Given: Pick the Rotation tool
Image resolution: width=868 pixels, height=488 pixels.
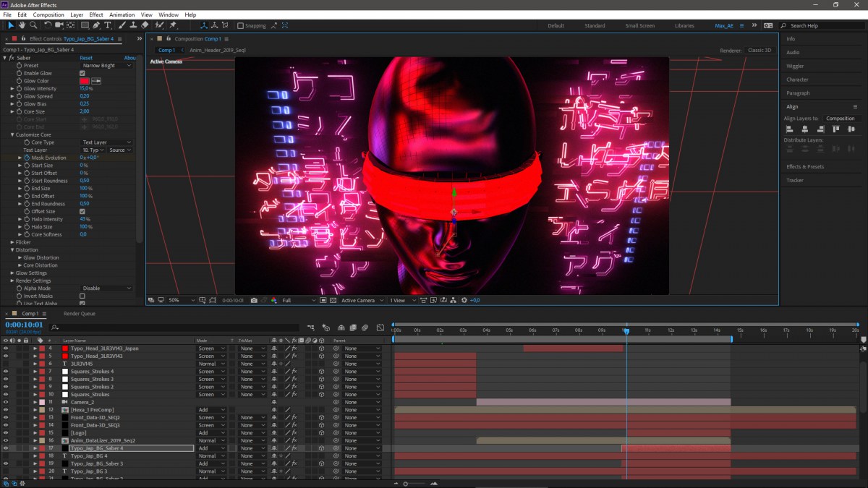Looking at the screenshot, I should point(49,25).
